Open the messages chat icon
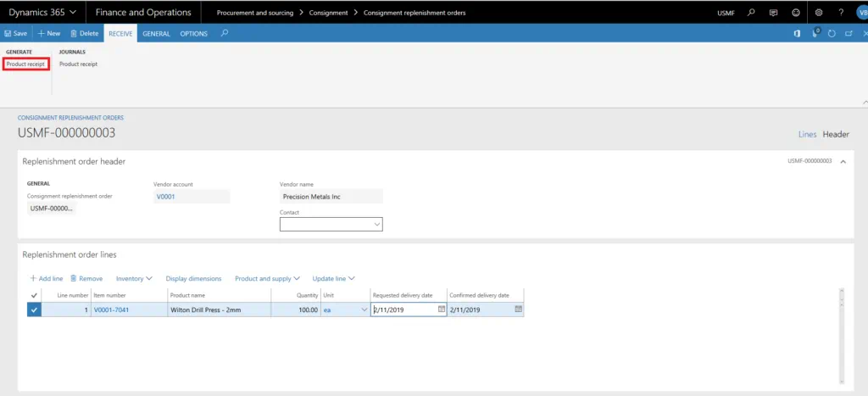This screenshot has width=868, height=396. point(773,12)
